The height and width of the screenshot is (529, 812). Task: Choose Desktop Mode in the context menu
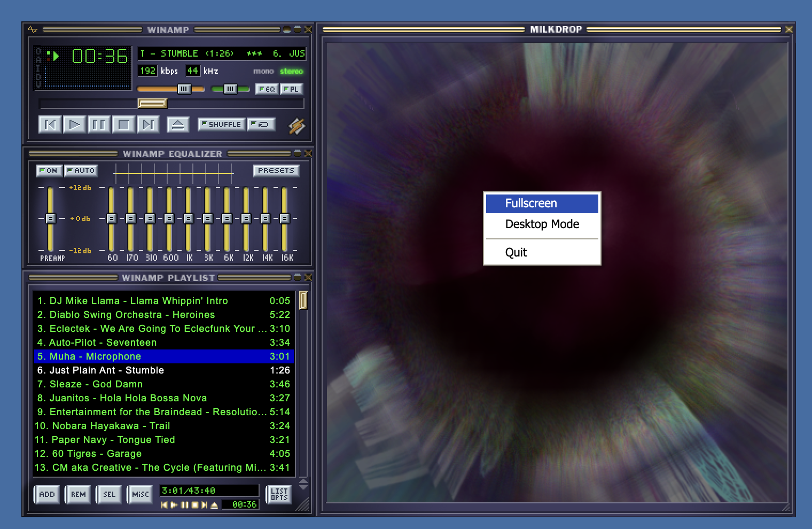point(542,224)
